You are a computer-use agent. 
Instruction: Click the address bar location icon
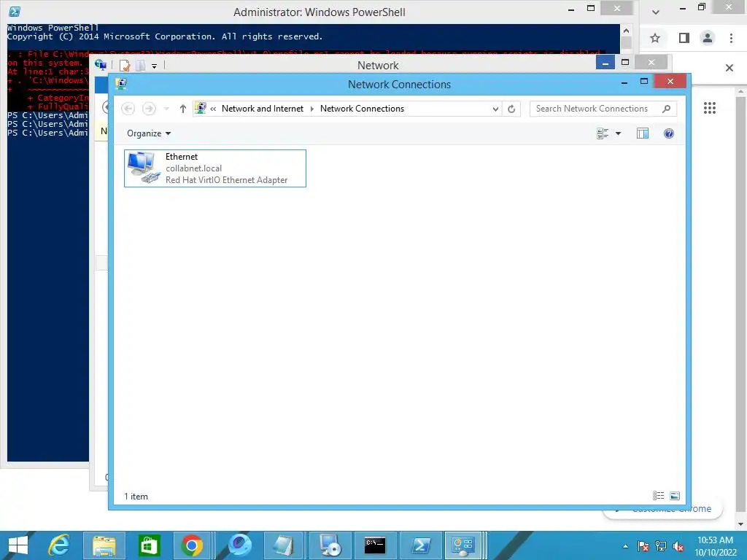(201, 109)
